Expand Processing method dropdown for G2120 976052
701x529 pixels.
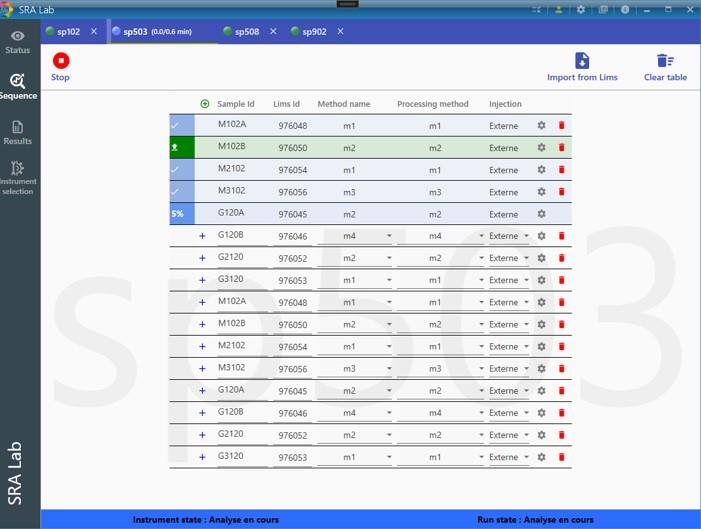481,258
